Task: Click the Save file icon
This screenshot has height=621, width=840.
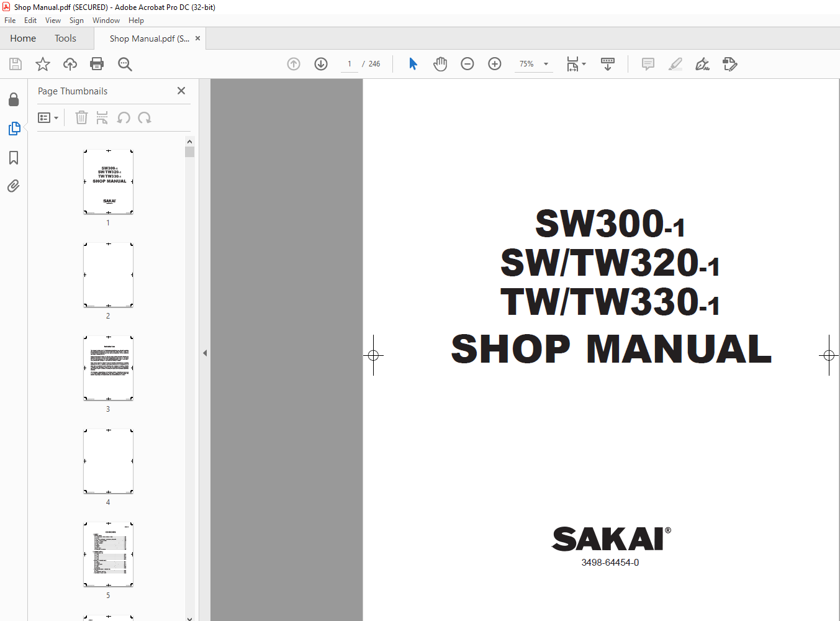Action: [x=16, y=64]
